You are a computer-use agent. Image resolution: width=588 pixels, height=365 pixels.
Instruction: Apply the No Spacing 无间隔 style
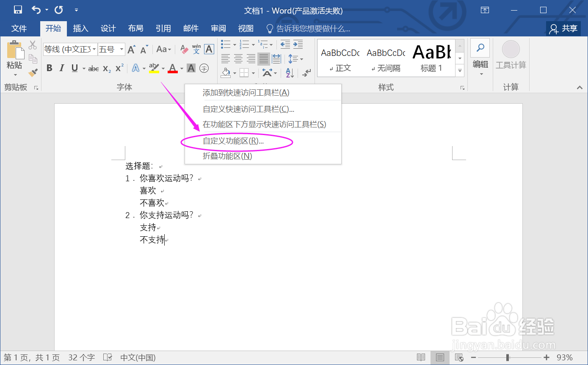coord(386,58)
